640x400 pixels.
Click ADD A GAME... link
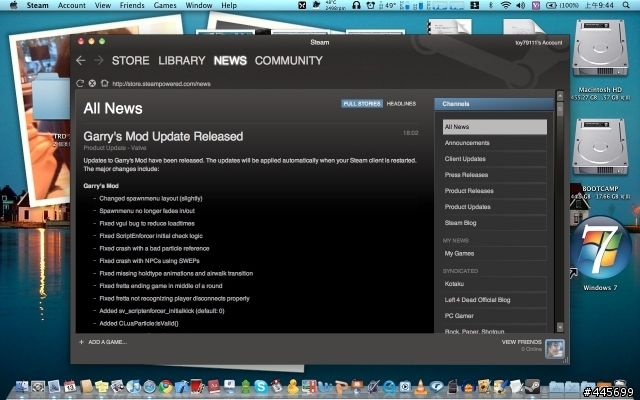tap(107, 342)
